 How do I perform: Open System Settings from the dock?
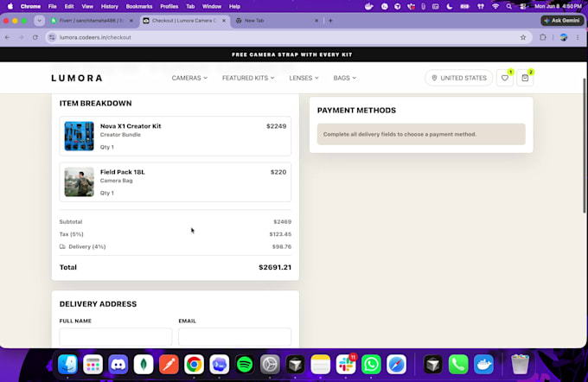coord(270,364)
